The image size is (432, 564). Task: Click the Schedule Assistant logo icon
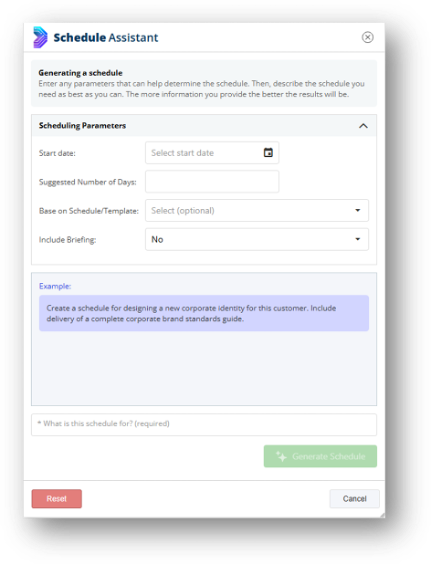40,37
